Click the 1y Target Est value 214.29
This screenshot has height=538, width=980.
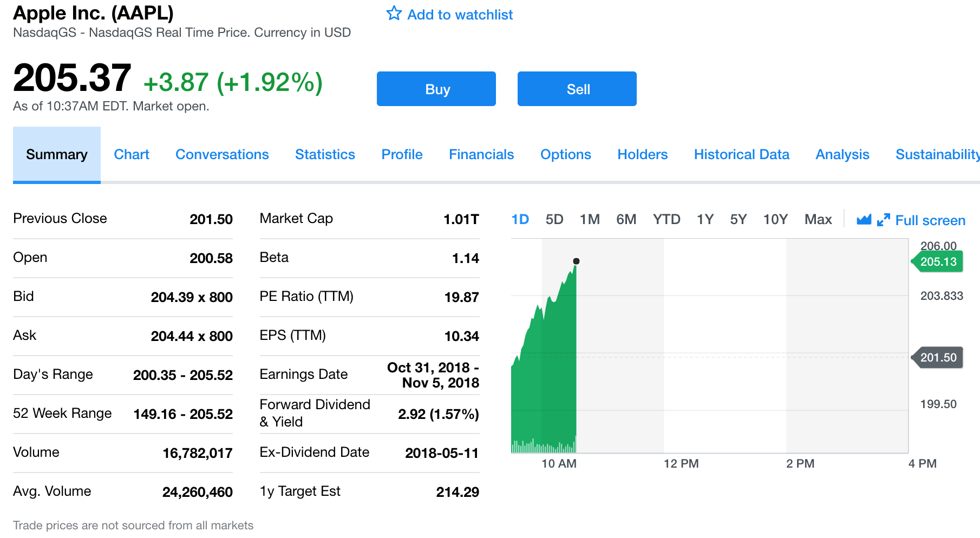(458, 492)
